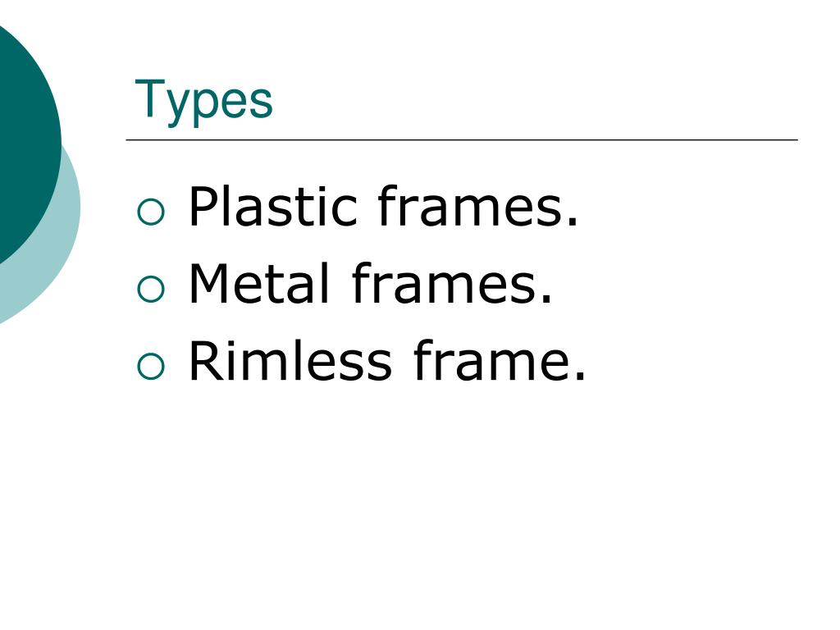The image size is (840, 630).
Task: Click the word "Metal" in second bullet
Action: click(x=258, y=283)
